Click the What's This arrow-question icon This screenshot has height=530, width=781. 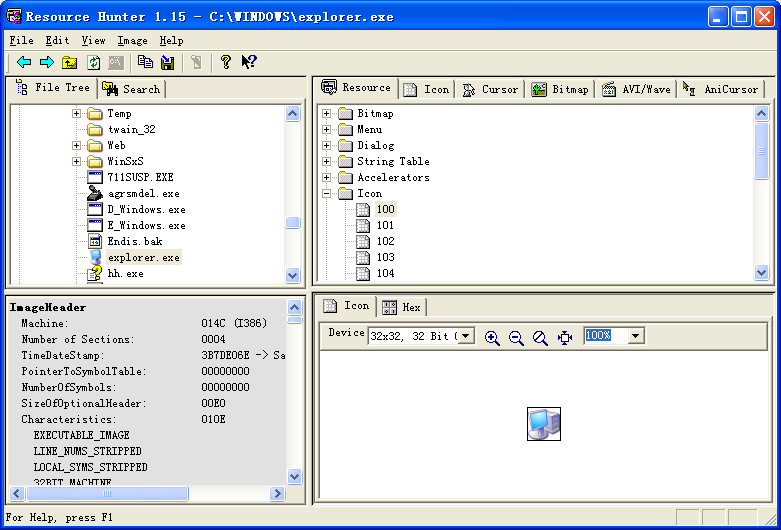pos(249,62)
